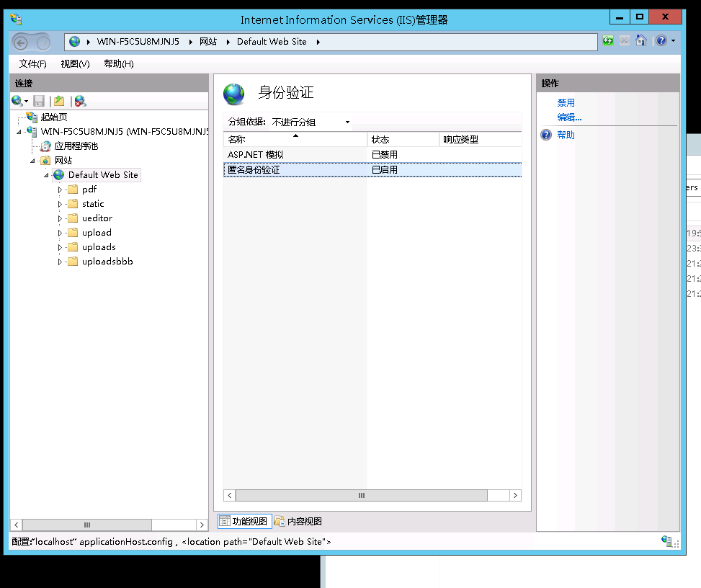Select 应用程序池 application pools node
Screen dimensions: 701x588
tap(76, 146)
